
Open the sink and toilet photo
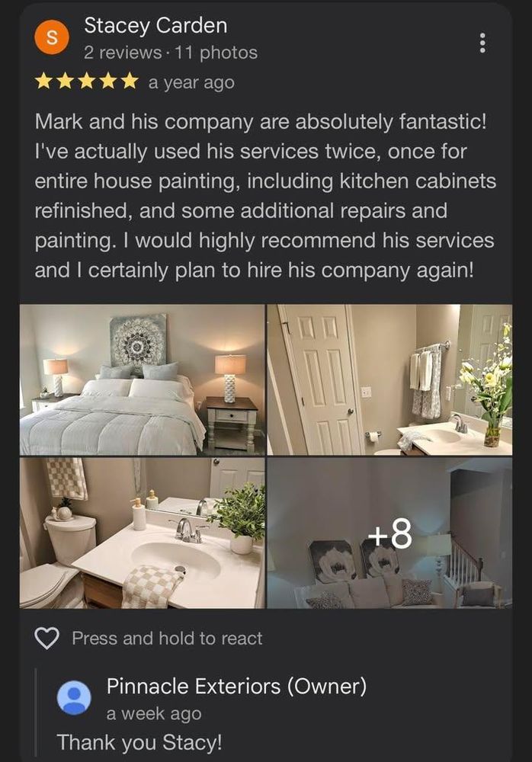142,533
